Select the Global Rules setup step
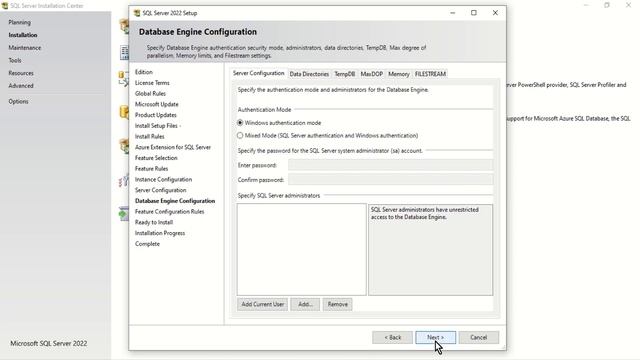640x360 pixels. point(150,93)
